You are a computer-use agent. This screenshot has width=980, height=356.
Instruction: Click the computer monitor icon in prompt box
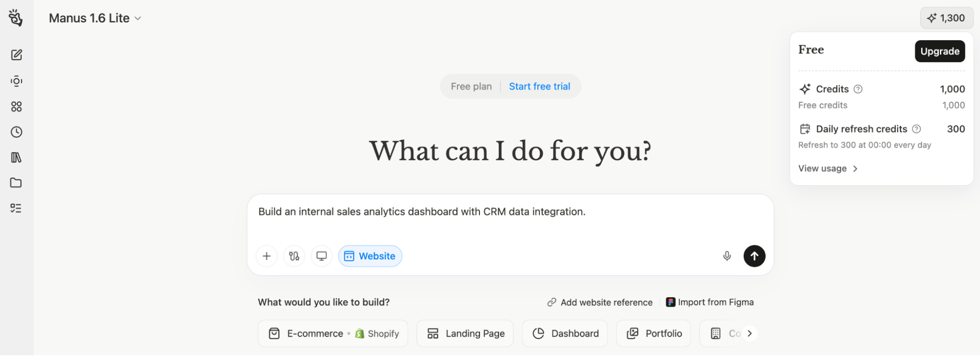click(322, 256)
